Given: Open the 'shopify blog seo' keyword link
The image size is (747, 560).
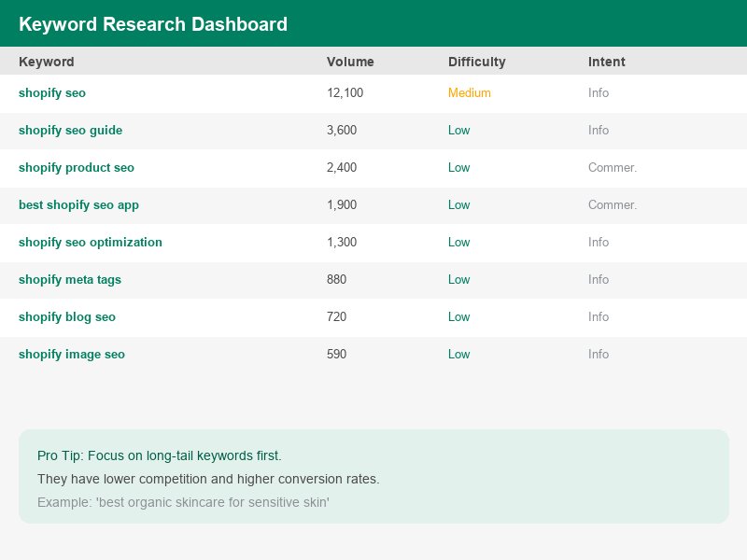Looking at the screenshot, I should [x=67, y=317].
